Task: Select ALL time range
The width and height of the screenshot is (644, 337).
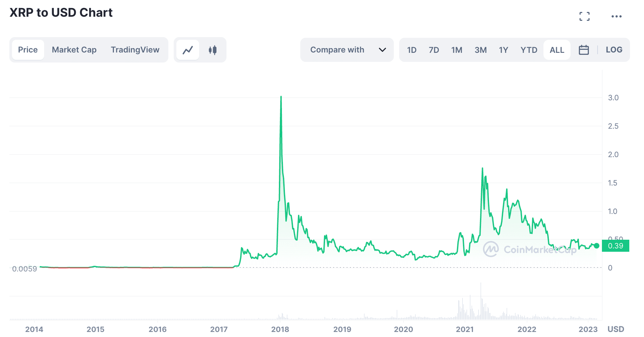Action: point(557,50)
